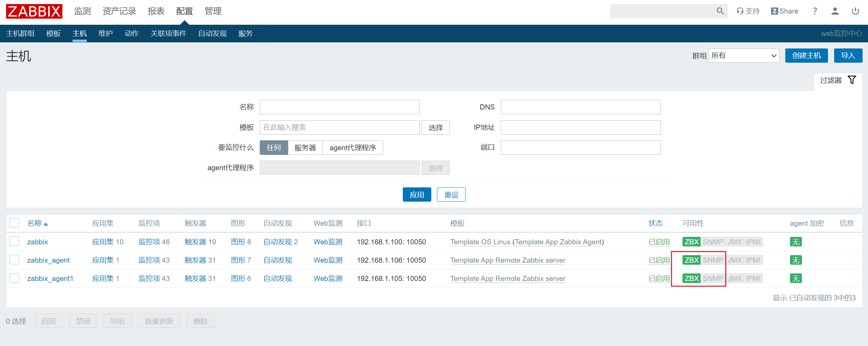Click SNMP badge in zabbix row
The width and height of the screenshot is (868, 346).
click(x=713, y=242)
